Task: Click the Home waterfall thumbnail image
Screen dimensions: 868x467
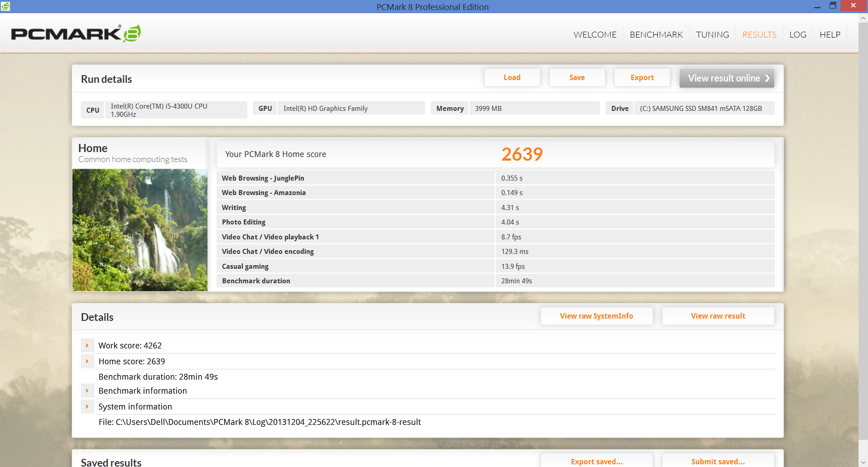Action: point(140,230)
